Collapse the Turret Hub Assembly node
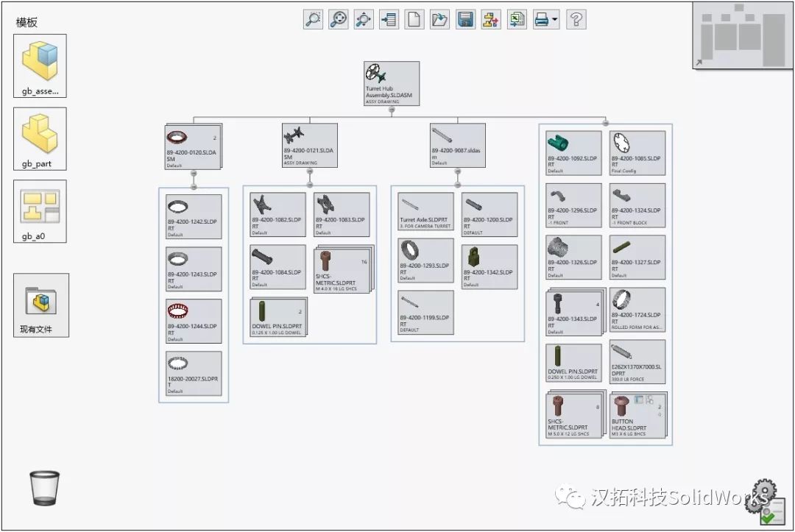This screenshot has height=532, width=795. tap(392, 110)
